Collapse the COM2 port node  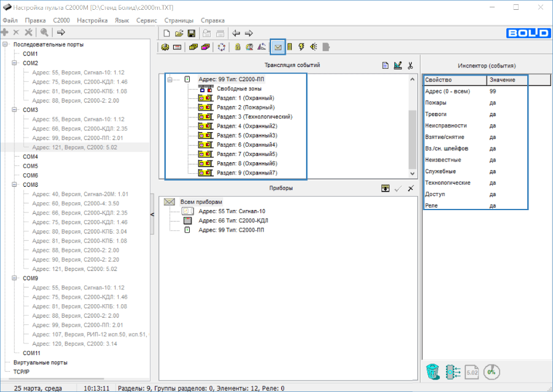coord(15,63)
